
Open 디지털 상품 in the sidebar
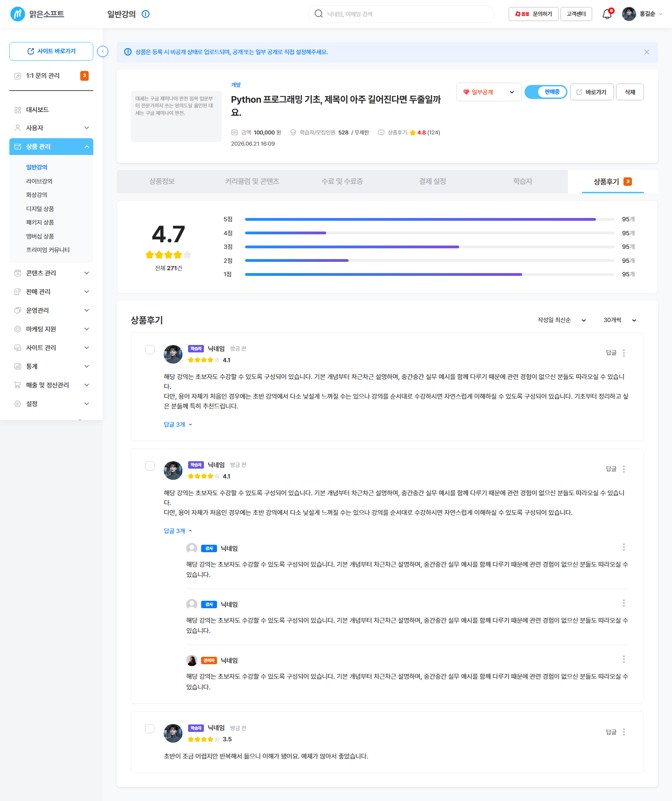coord(40,209)
